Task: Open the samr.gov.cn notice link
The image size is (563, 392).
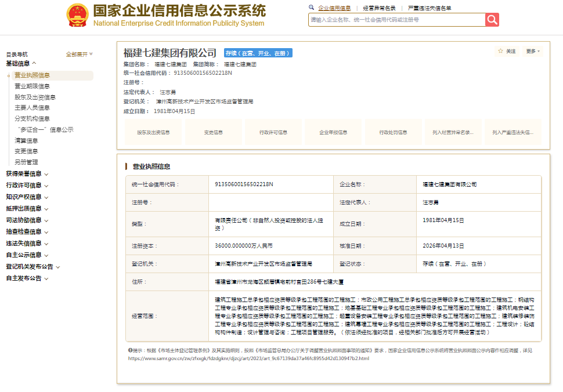Action: pos(248,358)
